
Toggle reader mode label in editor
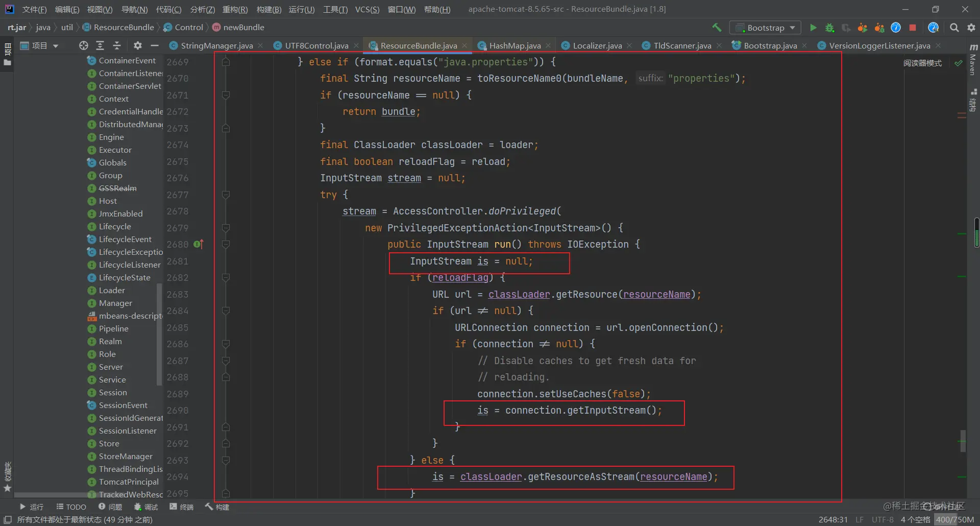[922, 63]
